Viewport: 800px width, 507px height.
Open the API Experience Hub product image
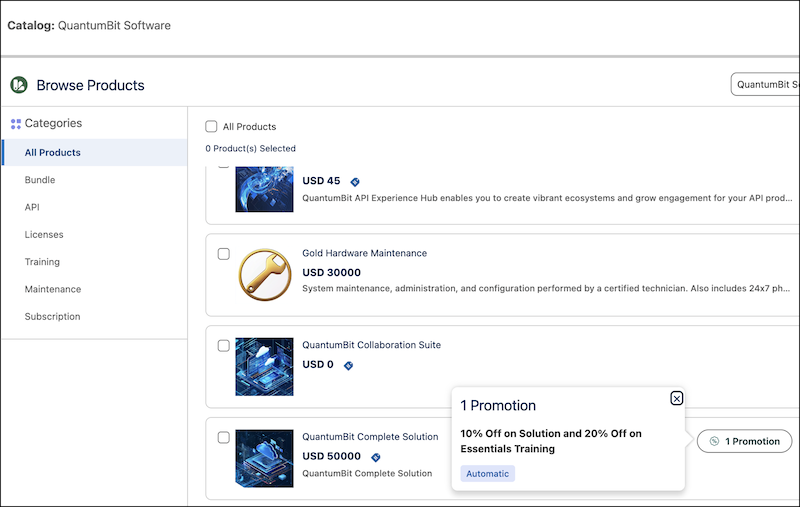264,189
